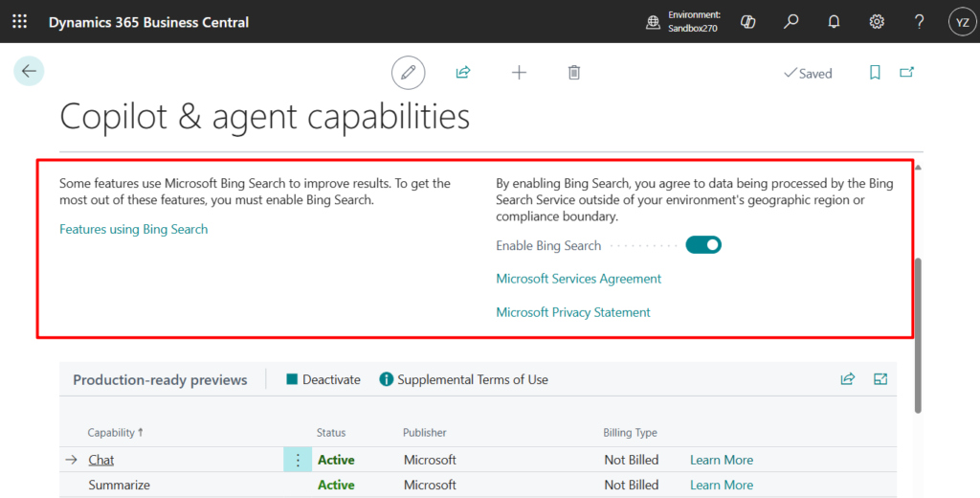Click the Copilot icon in header
The width and height of the screenshot is (980, 498).
748,21
